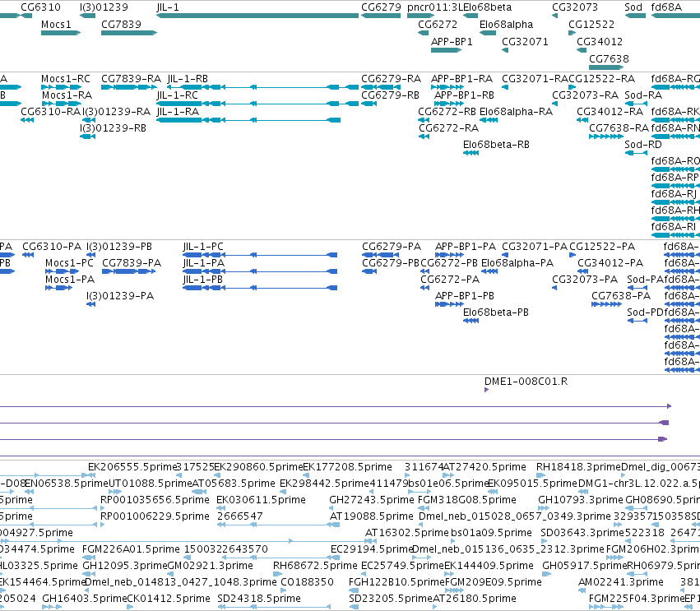Select the CG34012-RA transcript label
Image resolution: width=700 pixels, height=611 pixels.
point(610,112)
